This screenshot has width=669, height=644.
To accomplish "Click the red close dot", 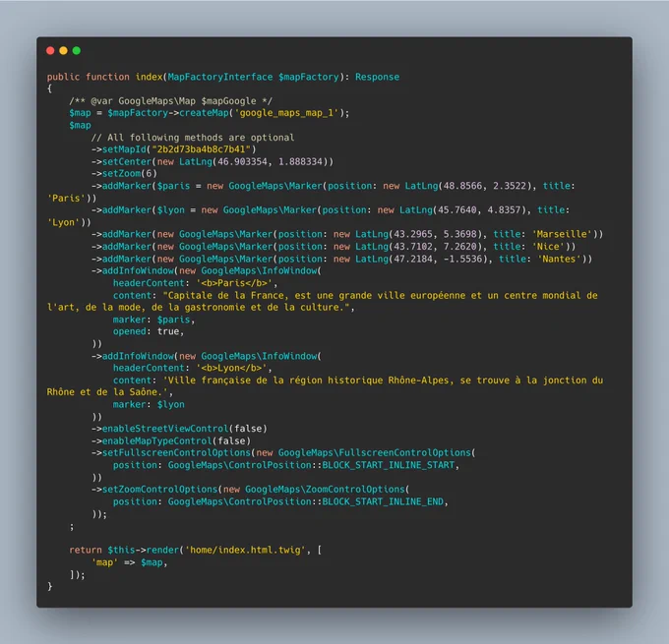I will tap(50, 51).
